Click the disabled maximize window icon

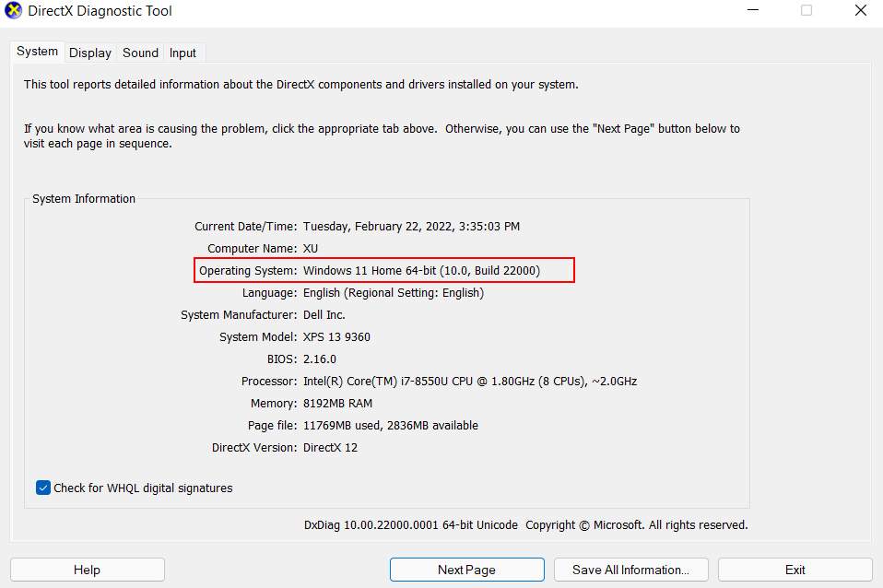coord(806,11)
